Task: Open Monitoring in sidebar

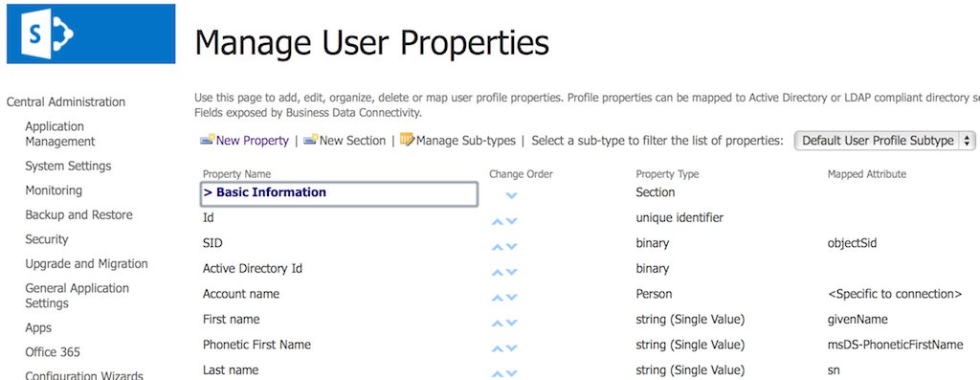Action: click(x=54, y=190)
